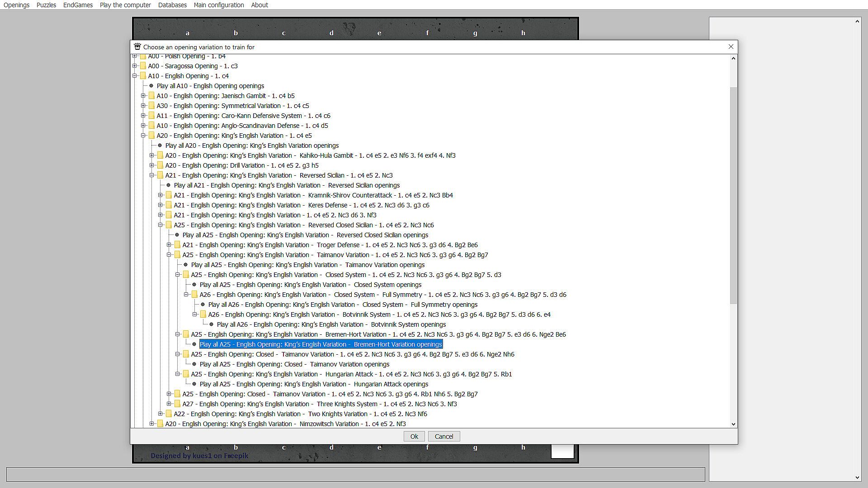Select 'Play all A10 - English Opening openings'
Image resolution: width=868 pixels, height=488 pixels.
tap(210, 86)
